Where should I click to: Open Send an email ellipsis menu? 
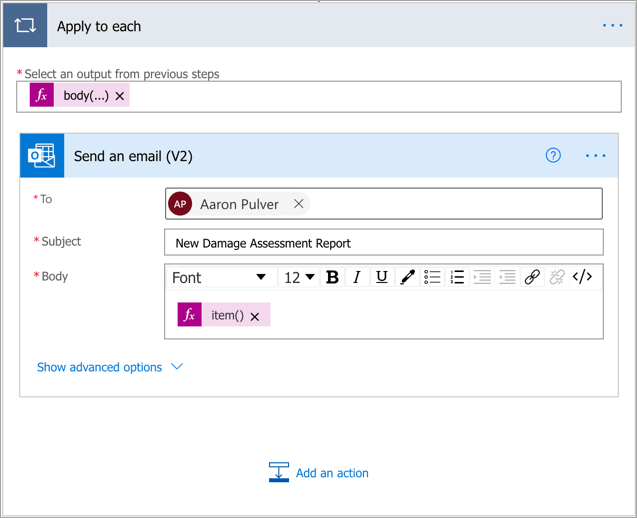point(596,156)
